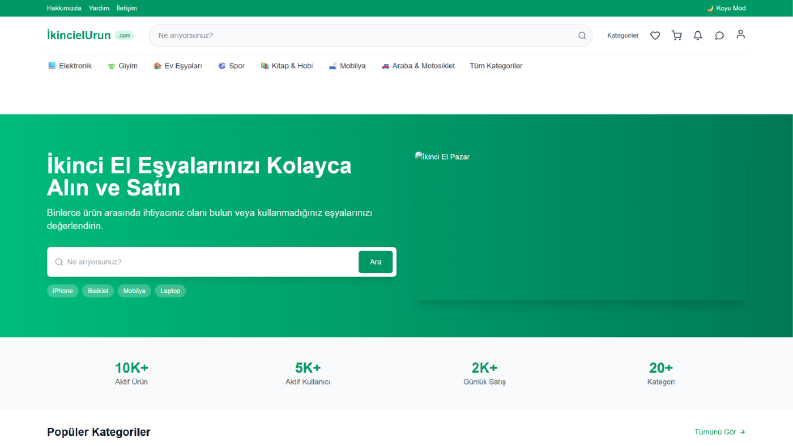Click the Ara search button
793x446 pixels.
click(x=375, y=262)
